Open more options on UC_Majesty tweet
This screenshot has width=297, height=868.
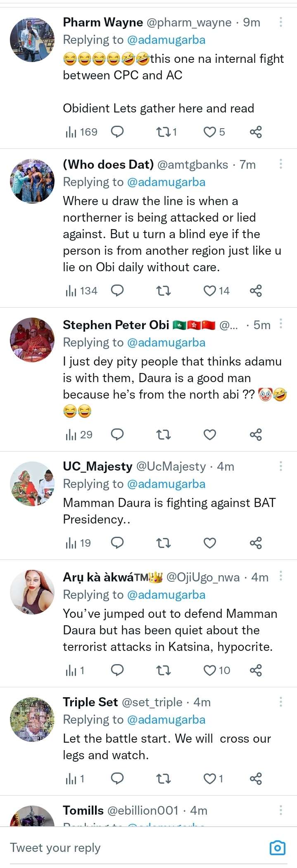[x=281, y=466]
